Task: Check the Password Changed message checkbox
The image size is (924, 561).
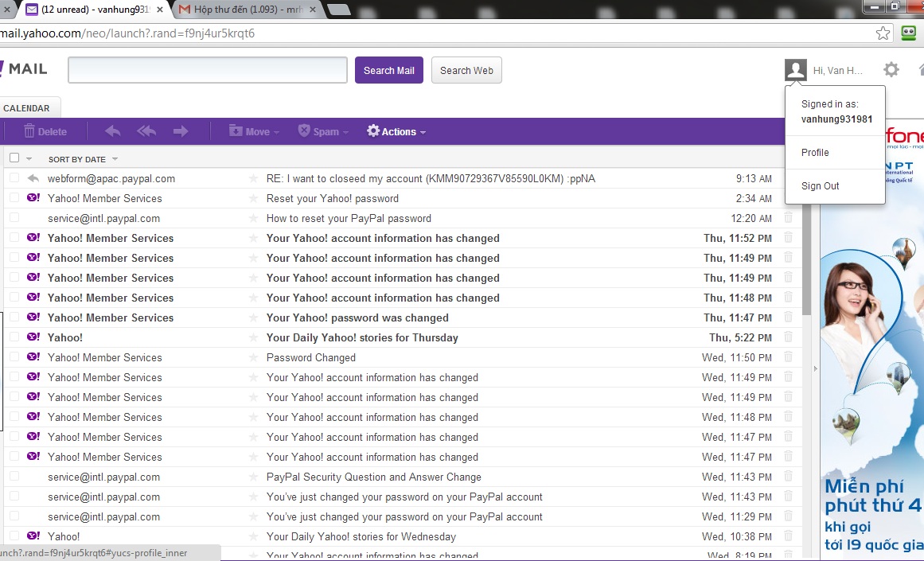Action: pyautogui.click(x=14, y=357)
